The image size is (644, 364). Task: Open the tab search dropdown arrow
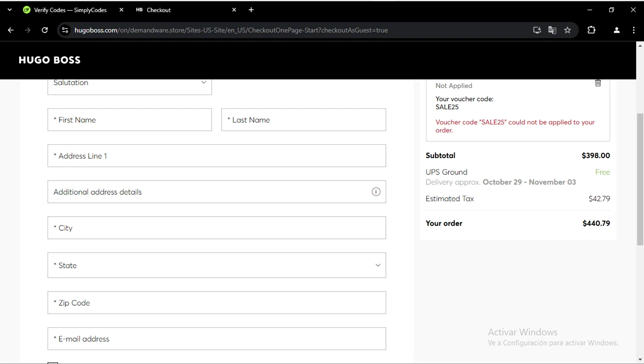point(9,10)
